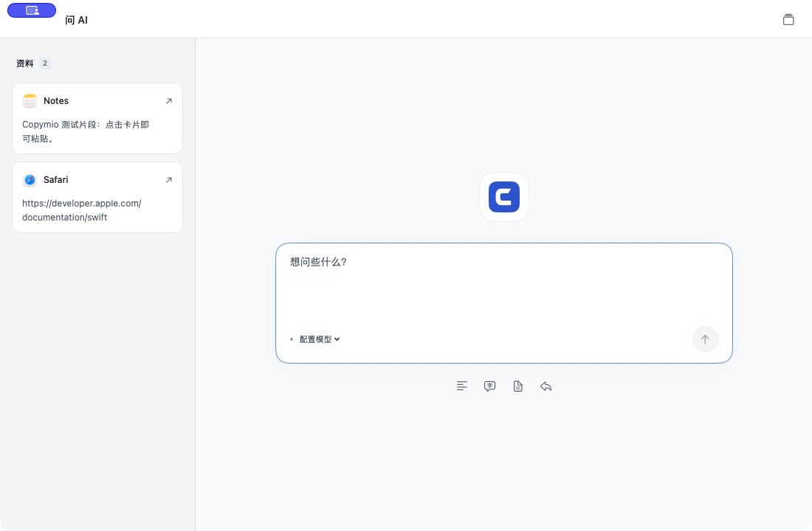
Task: Select the translate speech-bubble quick action
Action: pyautogui.click(x=490, y=386)
